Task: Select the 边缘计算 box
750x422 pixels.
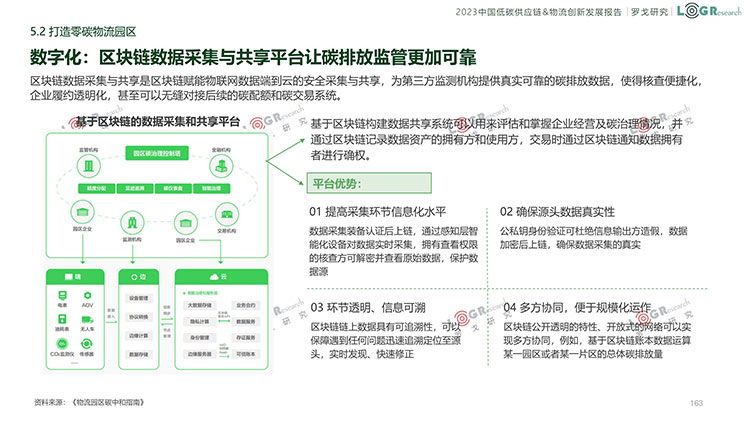Action: tap(138, 335)
